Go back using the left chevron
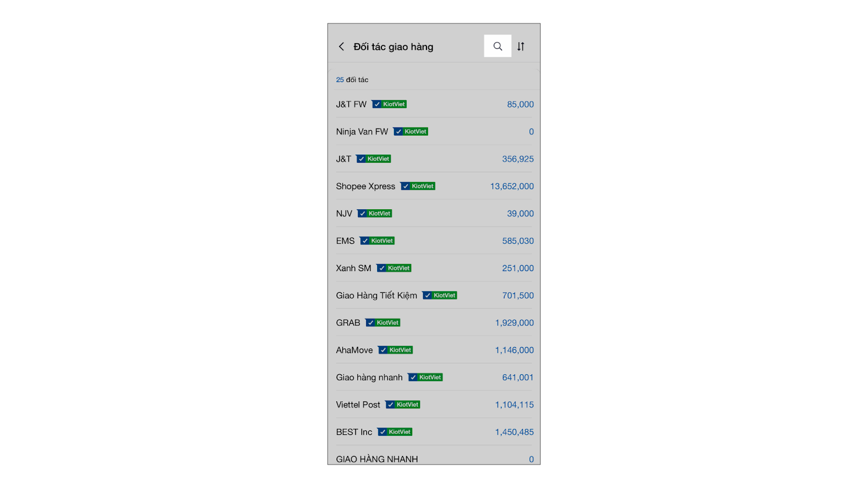 [341, 47]
